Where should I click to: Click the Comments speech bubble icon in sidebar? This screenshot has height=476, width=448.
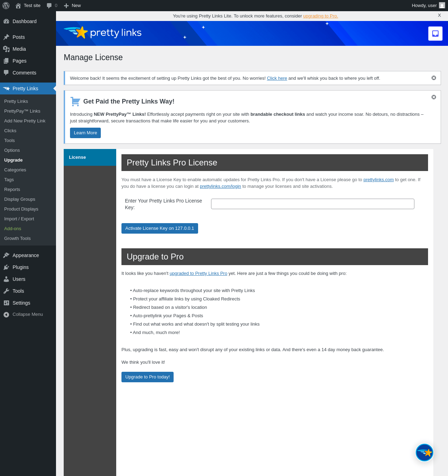click(6, 73)
